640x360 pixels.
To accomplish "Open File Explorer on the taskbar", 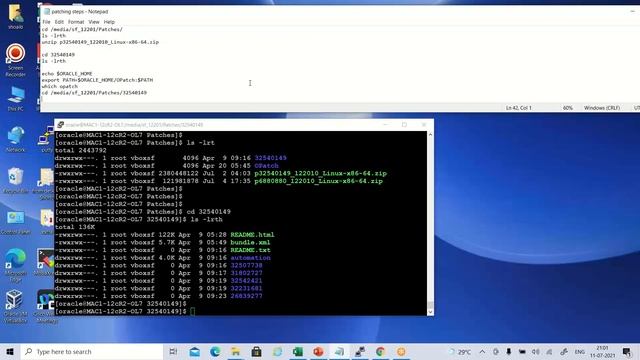I will click(x=236, y=351).
